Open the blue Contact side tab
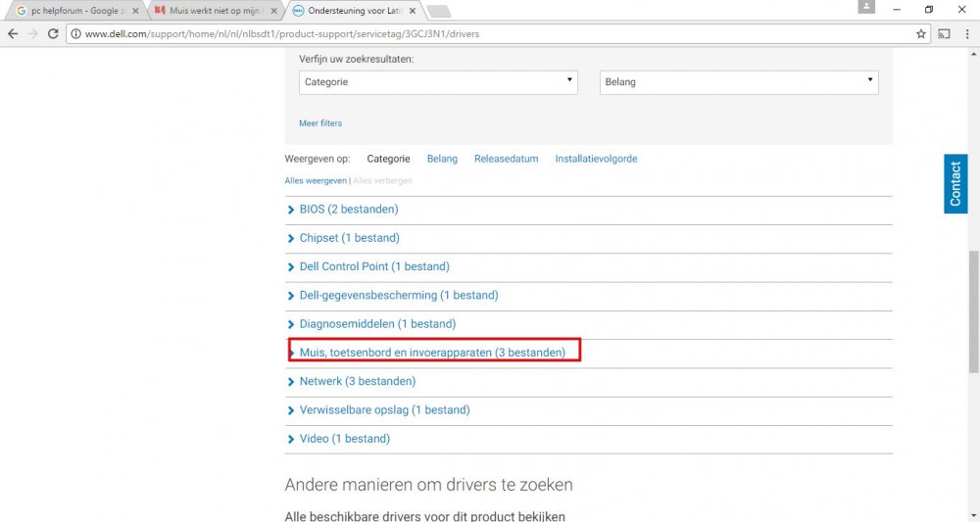This screenshot has height=522, width=980. (x=955, y=183)
